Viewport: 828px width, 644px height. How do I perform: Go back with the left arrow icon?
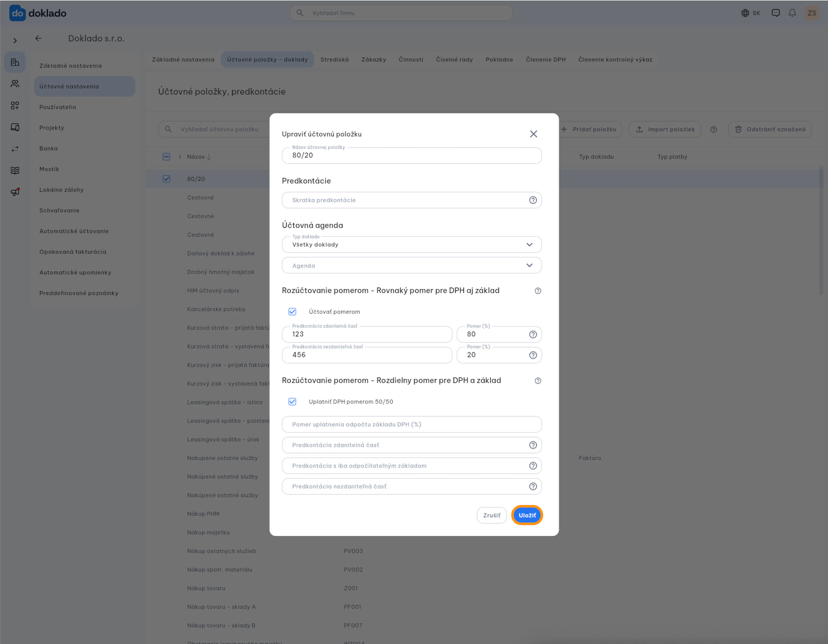[38, 38]
